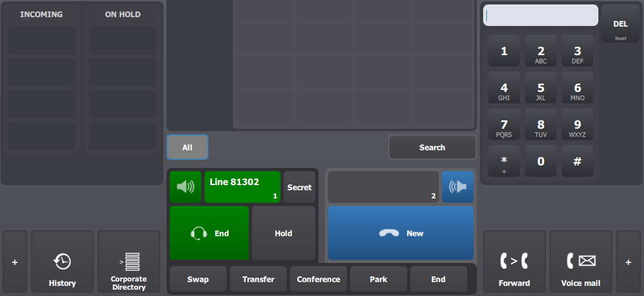Open call History

(x=63, y=262)
